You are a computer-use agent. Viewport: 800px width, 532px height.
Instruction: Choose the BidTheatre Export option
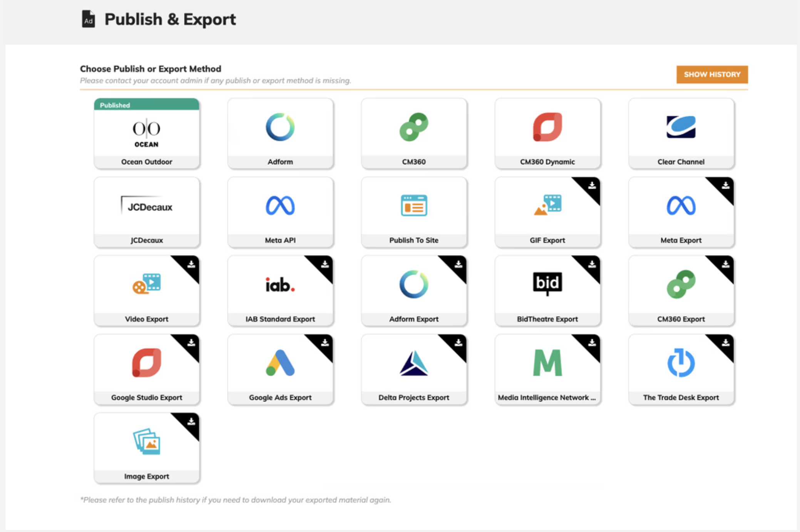pos(547,291)
